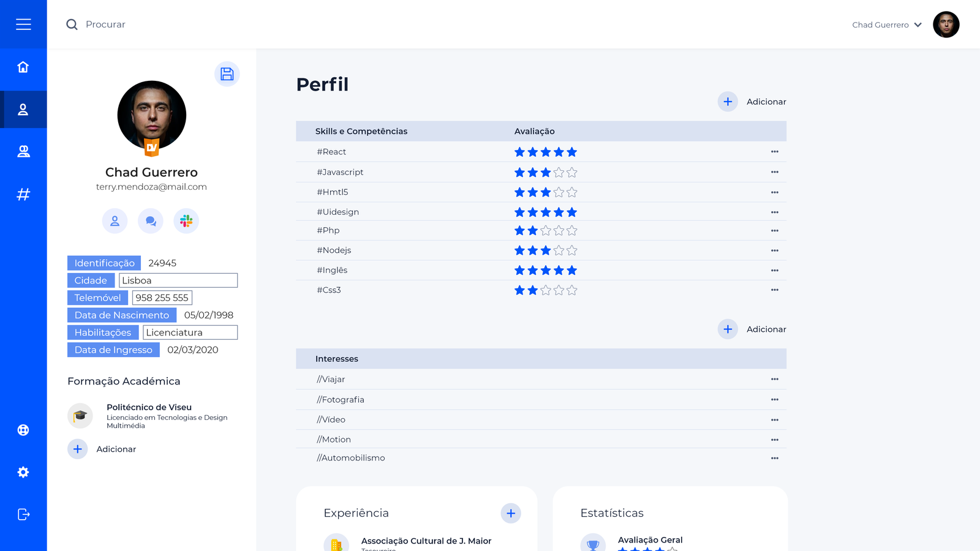Open the team members sidebar tab
This screenshot has width=980, height=551.
23,152
